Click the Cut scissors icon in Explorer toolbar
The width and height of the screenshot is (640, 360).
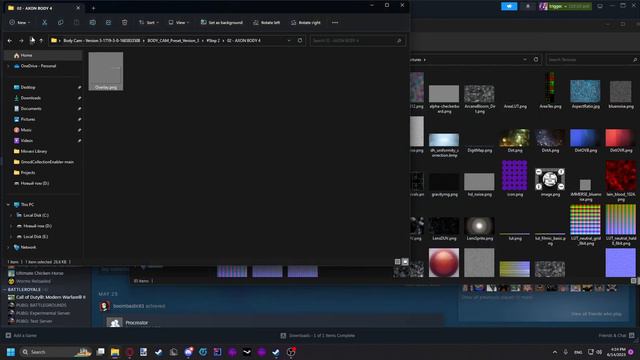click(x=44, y=22)
